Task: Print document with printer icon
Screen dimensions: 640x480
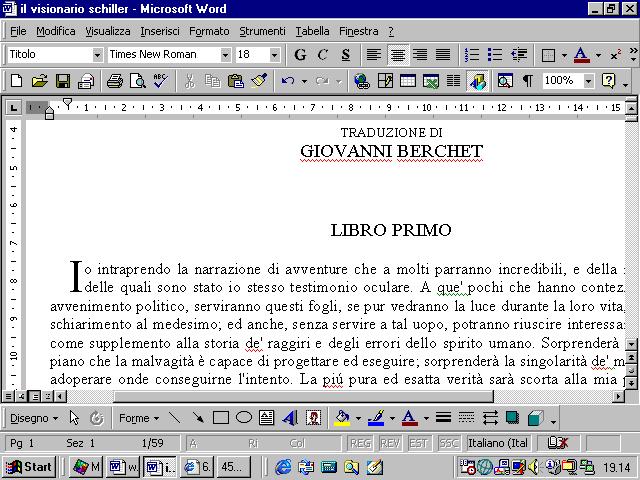Action: point(115,81)
